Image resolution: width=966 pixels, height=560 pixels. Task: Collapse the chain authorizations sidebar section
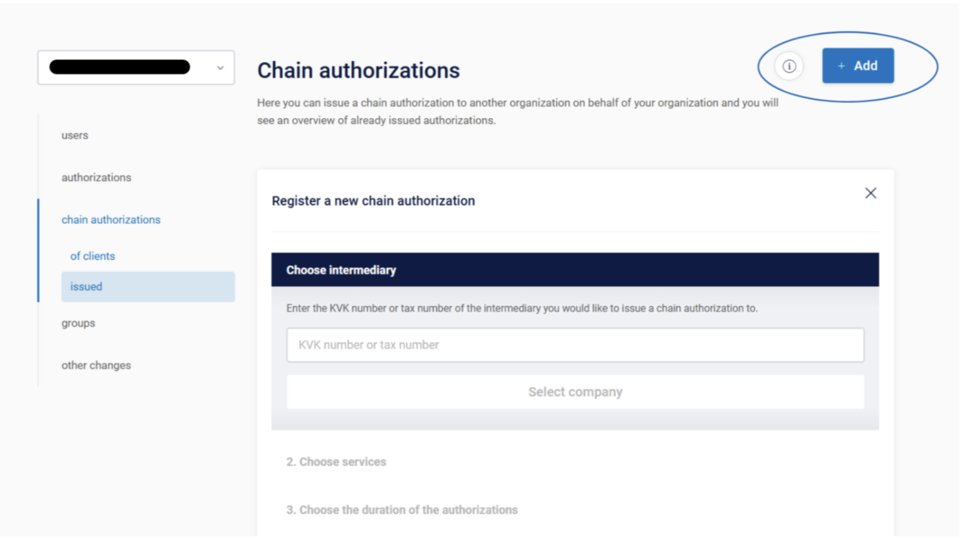click(x=111, y=220)
